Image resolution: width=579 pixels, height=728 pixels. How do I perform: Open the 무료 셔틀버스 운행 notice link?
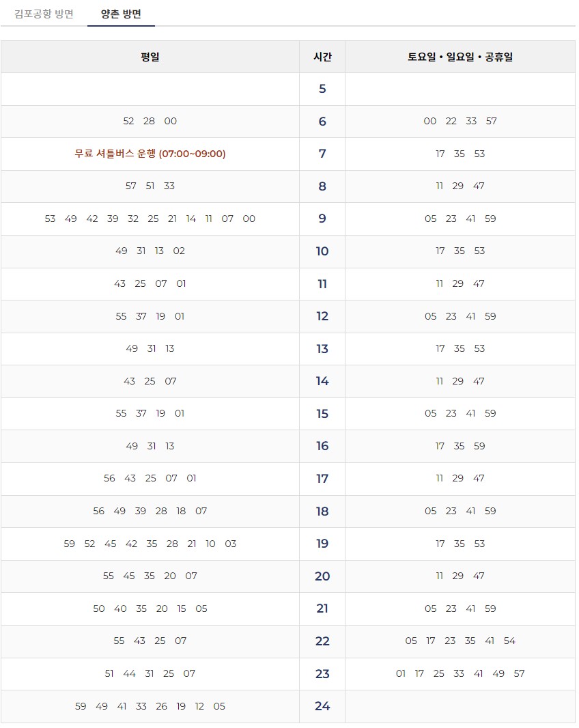coord(150,154)
